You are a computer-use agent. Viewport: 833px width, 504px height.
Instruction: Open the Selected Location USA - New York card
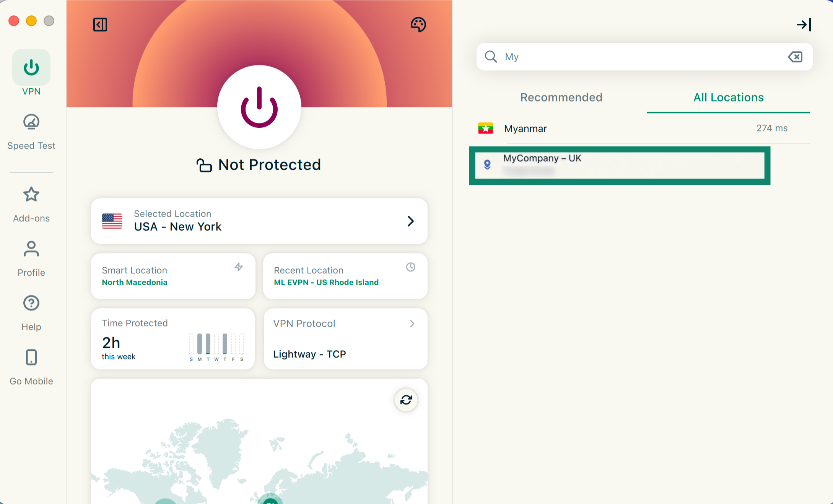[259, 221]
